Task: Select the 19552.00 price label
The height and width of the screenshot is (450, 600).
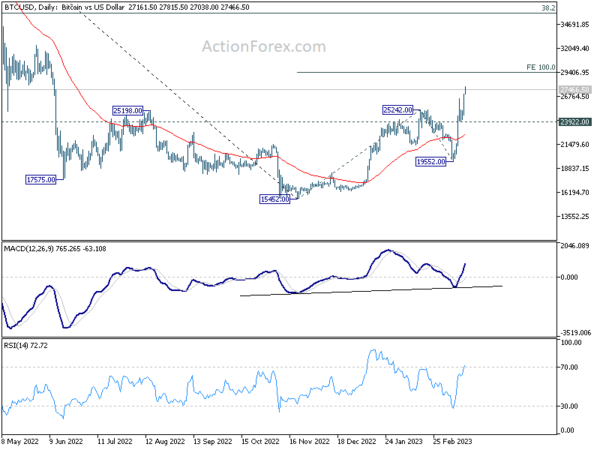Action: 431,162
